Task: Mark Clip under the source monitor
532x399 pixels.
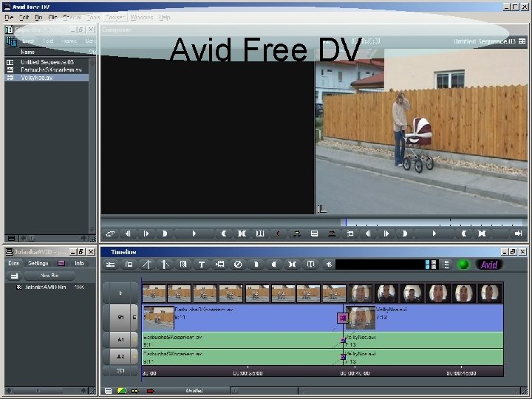Action: coord(242,233)
